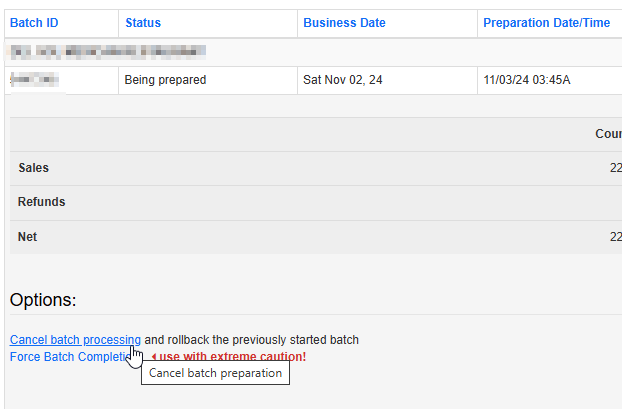622x409 pixels.
Task: Click the red arrow beside the caution warning
Action: coord(154,357)
